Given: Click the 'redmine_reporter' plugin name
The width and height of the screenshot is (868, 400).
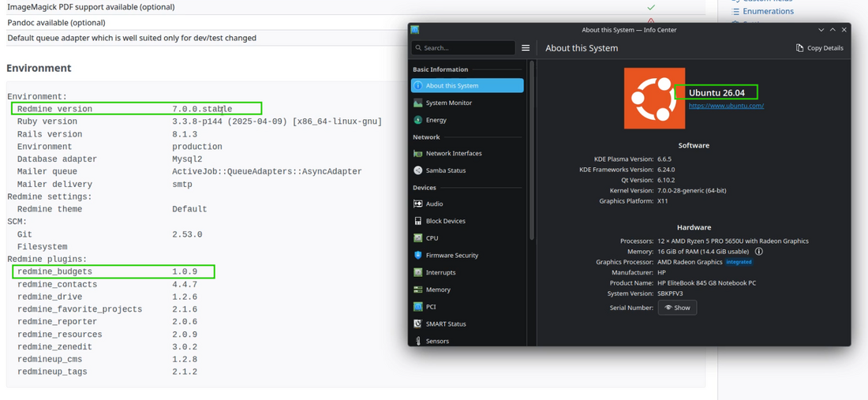Looking at the screenshot, I should click(57, 322).
